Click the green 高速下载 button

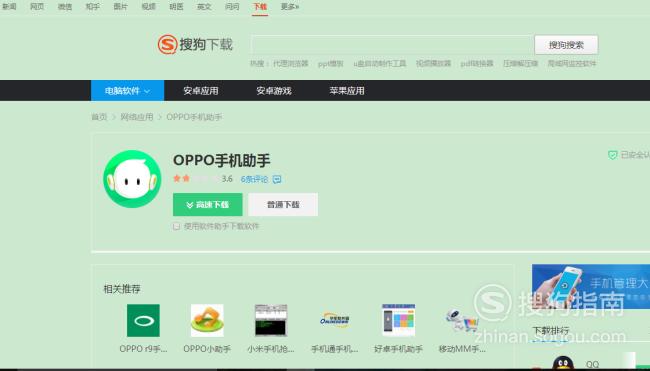[x=208, y=204]
